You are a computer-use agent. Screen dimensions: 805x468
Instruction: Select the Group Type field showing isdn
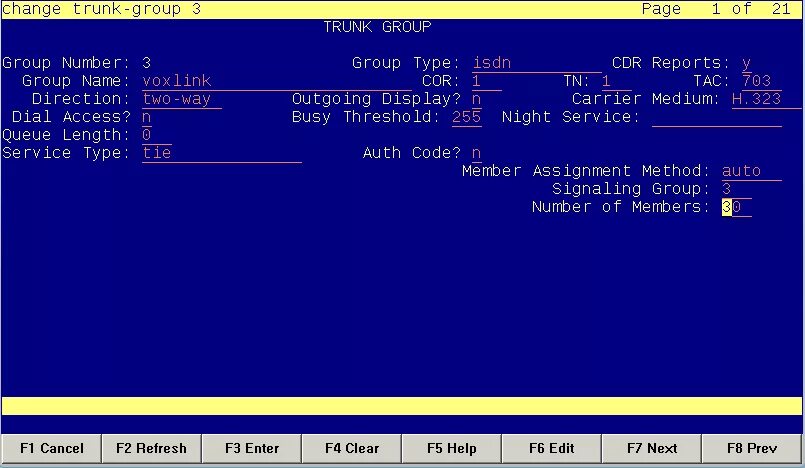pos(537,63)
